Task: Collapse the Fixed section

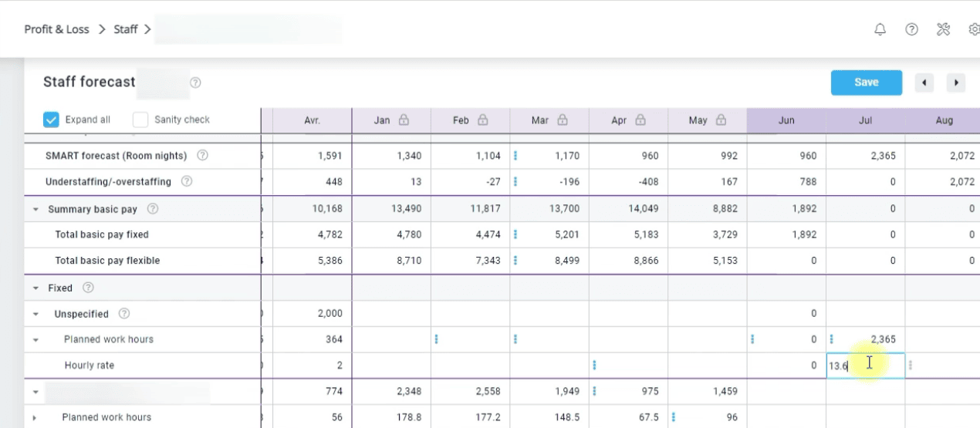Action: [x=35, y=288]
